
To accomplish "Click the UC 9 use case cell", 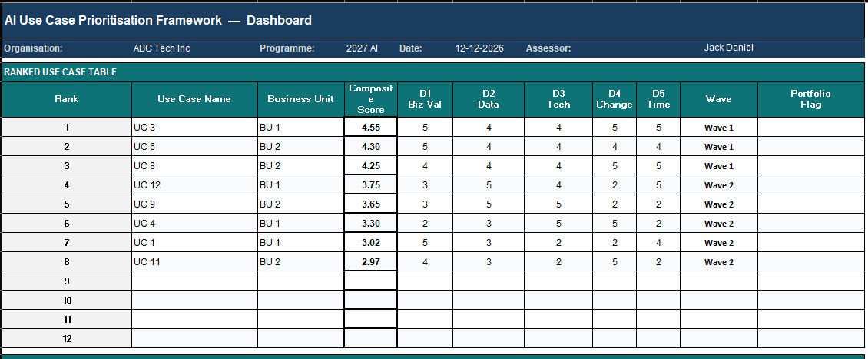I will 194,204.
